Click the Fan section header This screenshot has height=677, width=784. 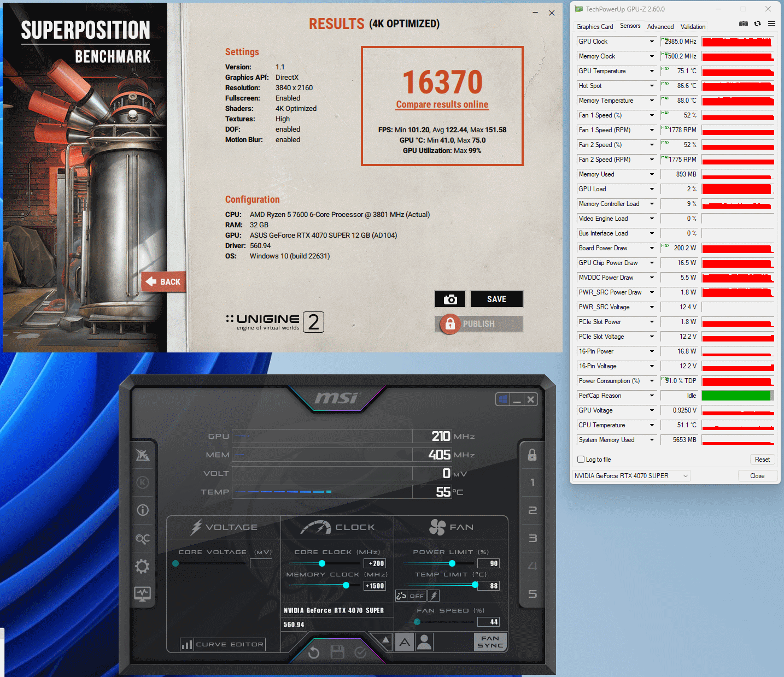pyautogui.click(x=451, y=527)
